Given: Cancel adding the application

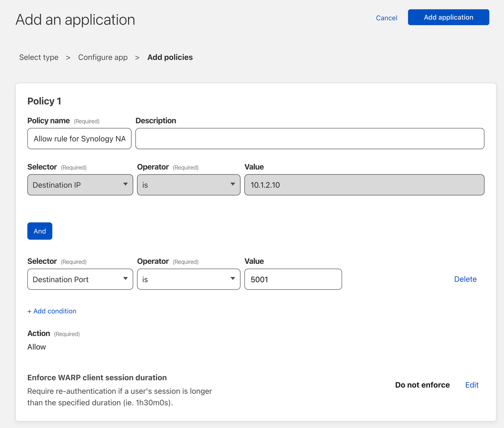Looking at the screenshot, I should click(386, 18).
